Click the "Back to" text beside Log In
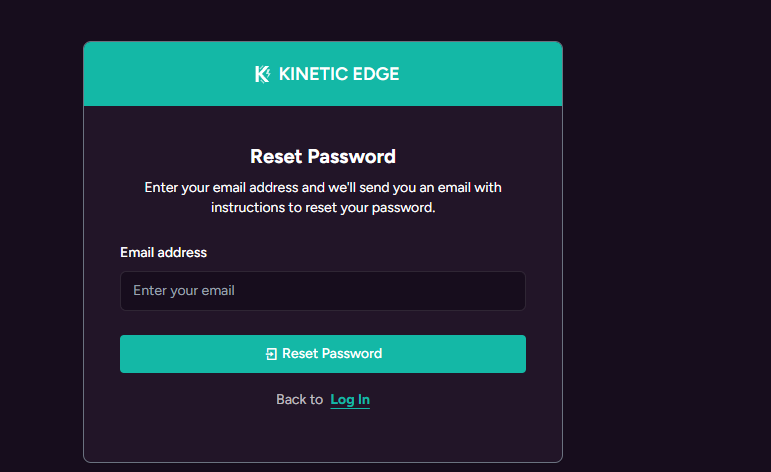The height and width of the screenshot is (472, 771). pos(299,400)
